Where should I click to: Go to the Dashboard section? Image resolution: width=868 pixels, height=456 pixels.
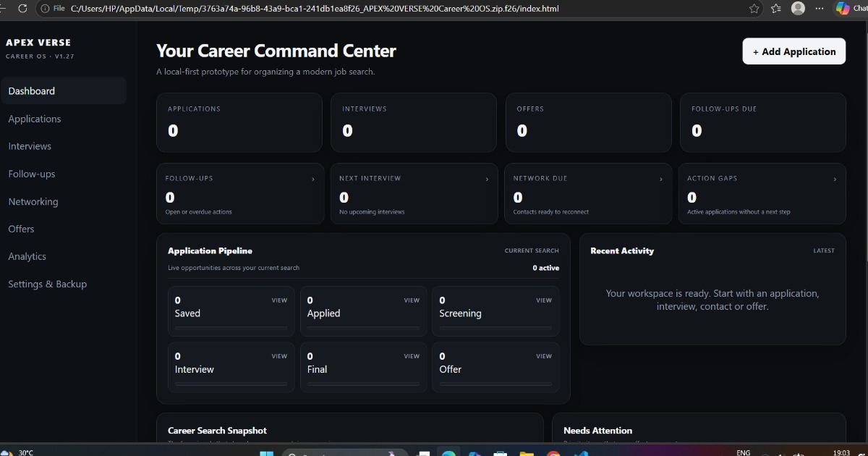coord(64,91)
